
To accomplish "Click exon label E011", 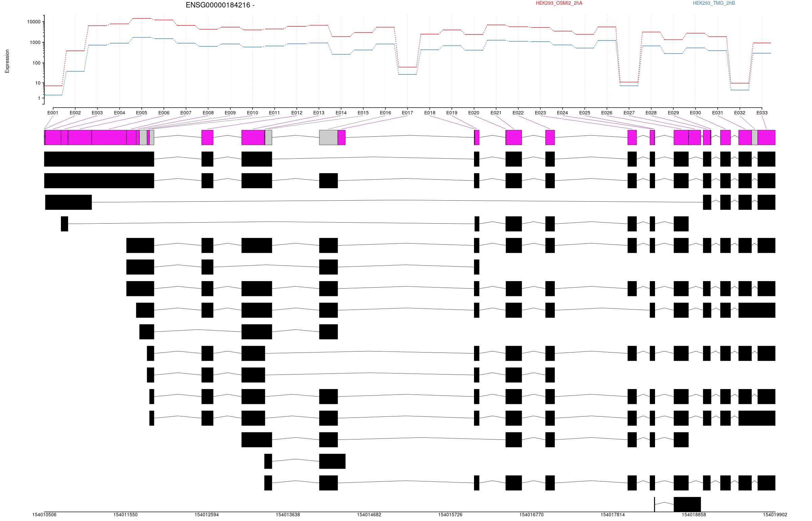I will tap(274, 113).
